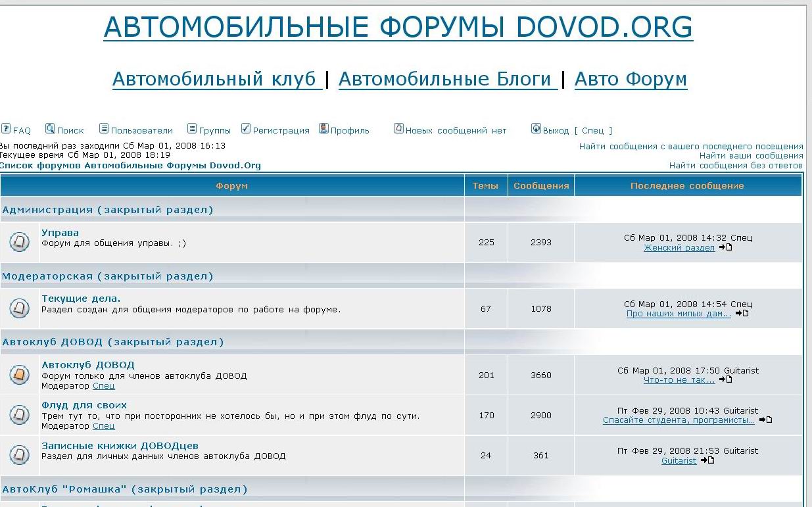Viewport: 812px width, 507px height.
Task: Click the FAQ icon in navigation bar
Action: [6, 129]
